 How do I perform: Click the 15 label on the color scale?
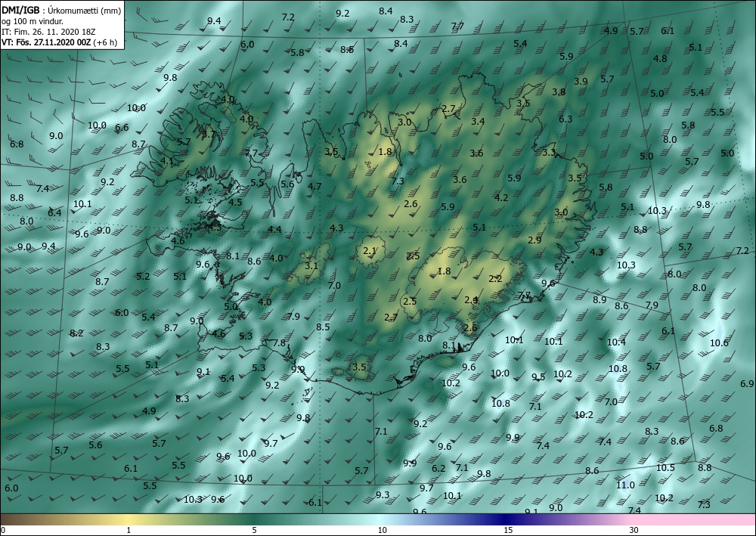508,530
